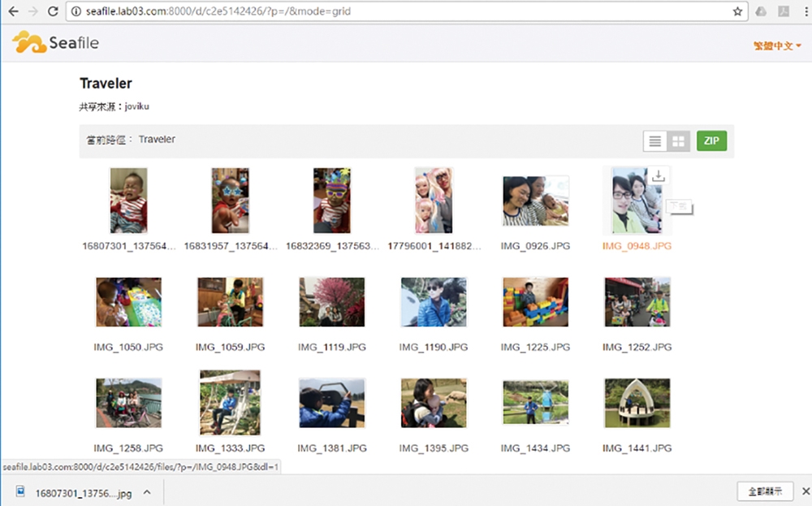Screen dimensions: 812x506
Task: Close the downloads bar
Action: pos(806,491)
